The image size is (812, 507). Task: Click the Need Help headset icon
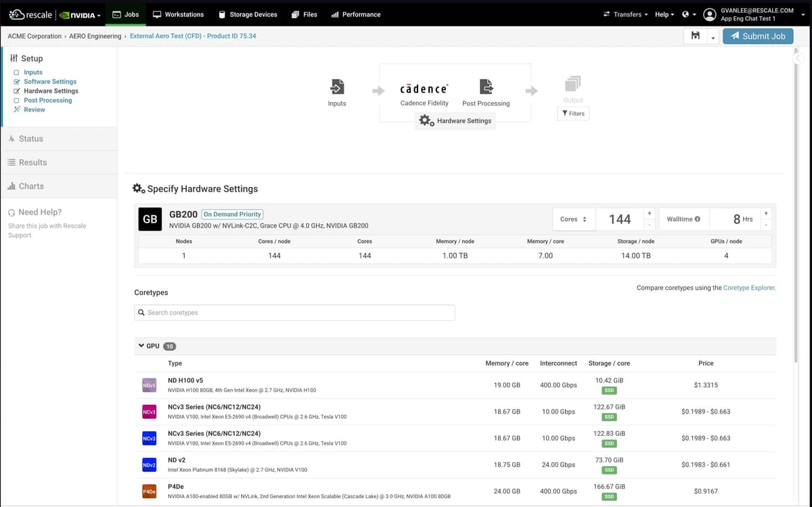tap(12, 213)
